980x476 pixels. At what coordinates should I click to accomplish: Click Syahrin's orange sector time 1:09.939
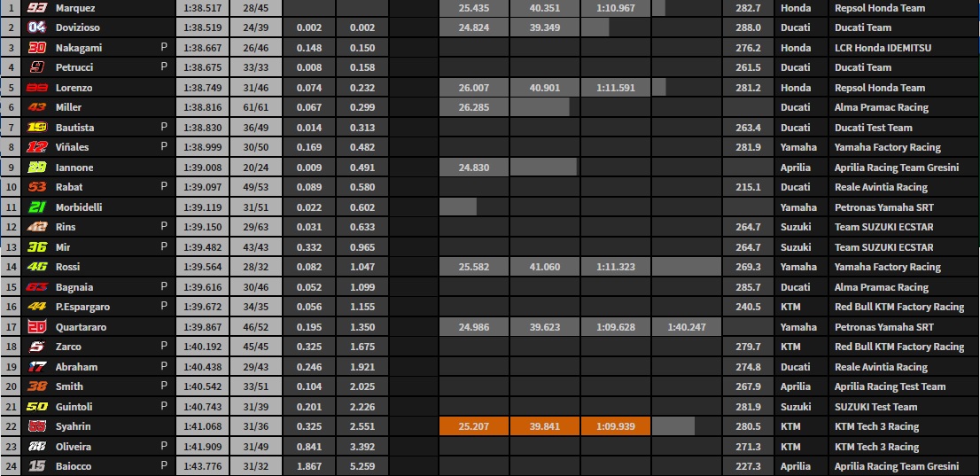pyautogui.click(x=616, y=426)
